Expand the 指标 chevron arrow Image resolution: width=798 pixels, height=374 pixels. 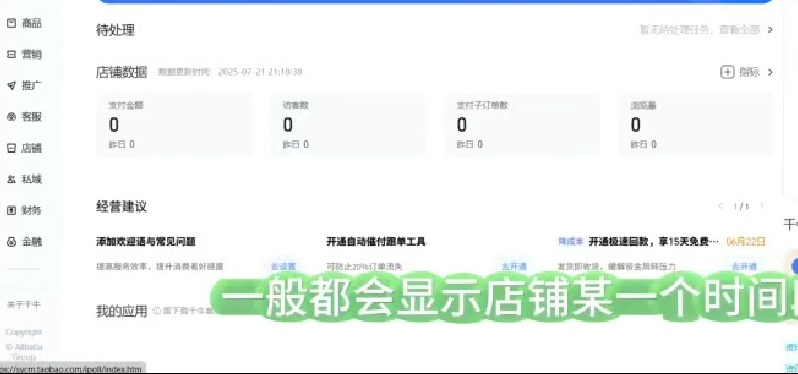tap(770, 72)
